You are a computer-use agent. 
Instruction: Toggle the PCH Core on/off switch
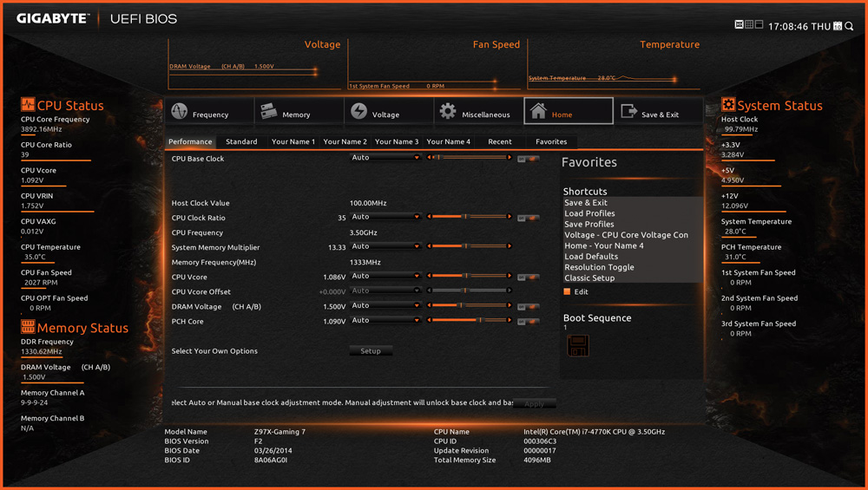[x=528, y=322]
